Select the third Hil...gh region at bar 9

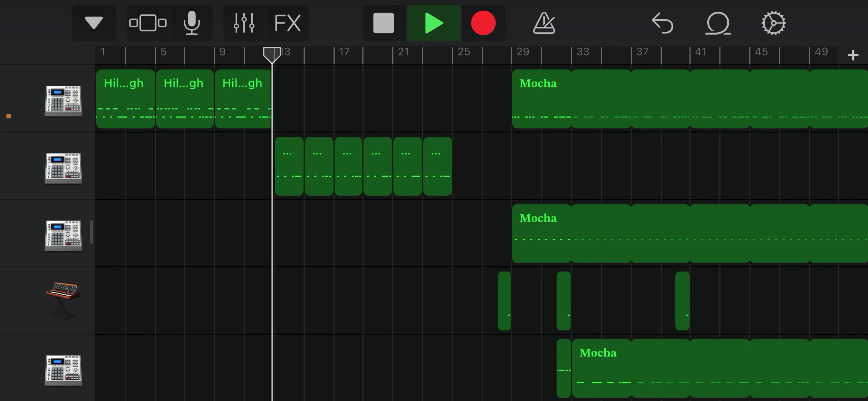click(x=243, y=99)
